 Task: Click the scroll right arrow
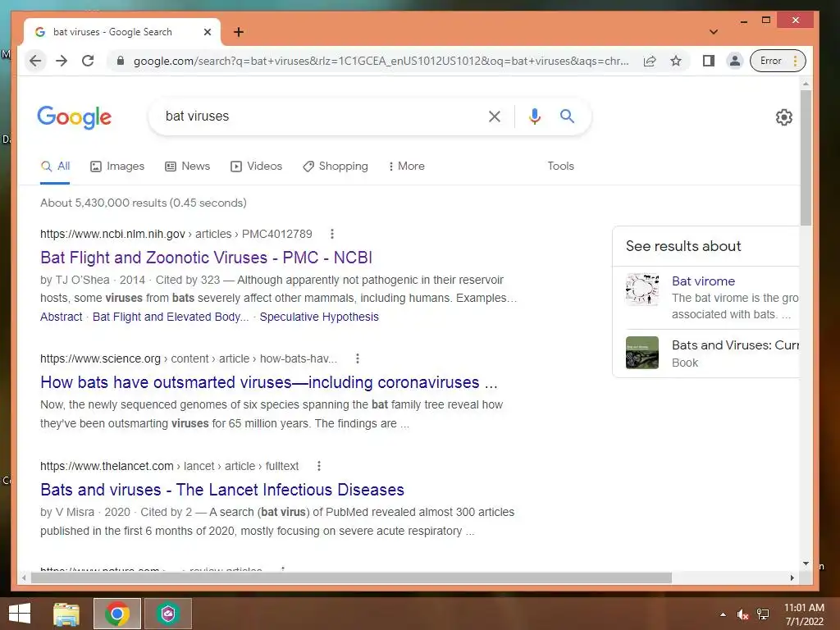(792, 577)
